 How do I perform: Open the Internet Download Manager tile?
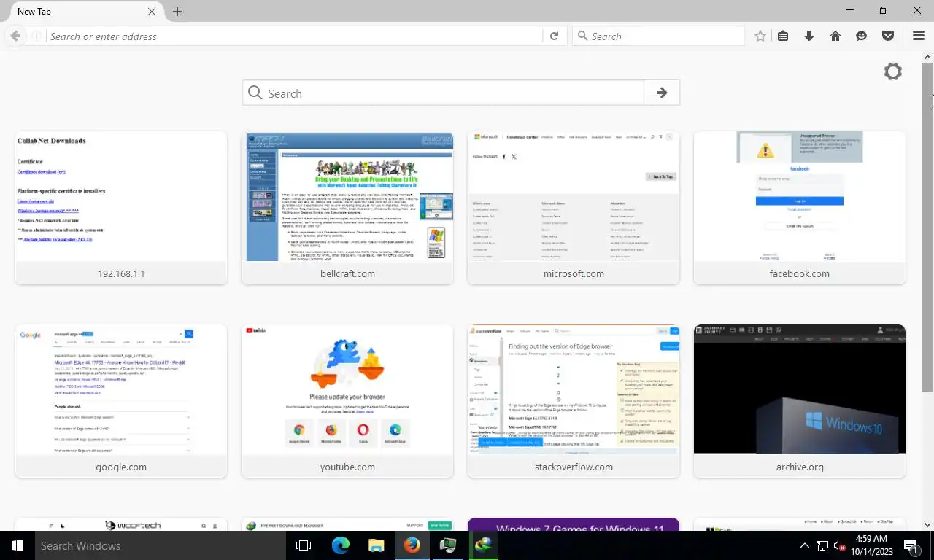click(x=347, y=524)
